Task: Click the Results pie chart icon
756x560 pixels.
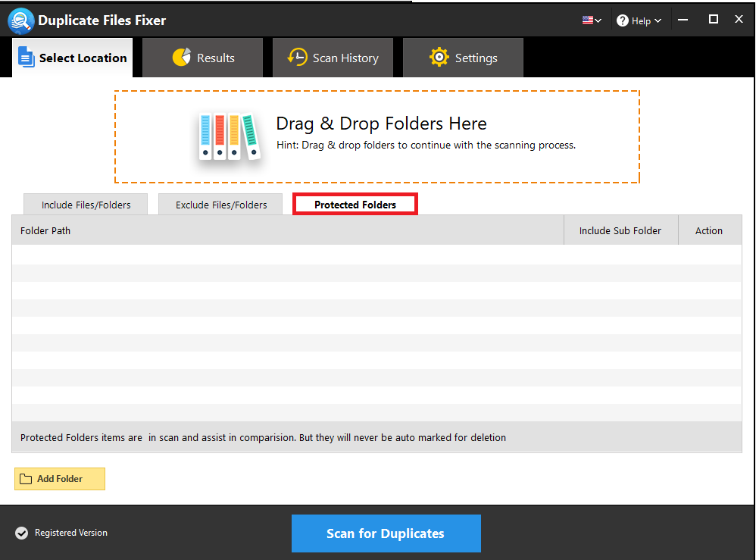Action: [182, 58]
